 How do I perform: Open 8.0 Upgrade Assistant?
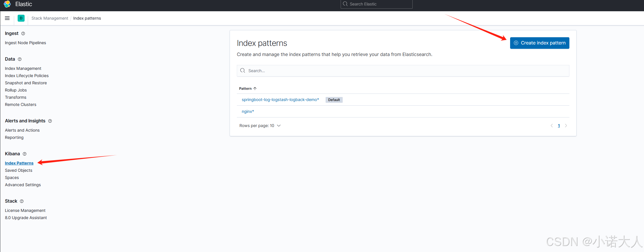tap(26, 218)
